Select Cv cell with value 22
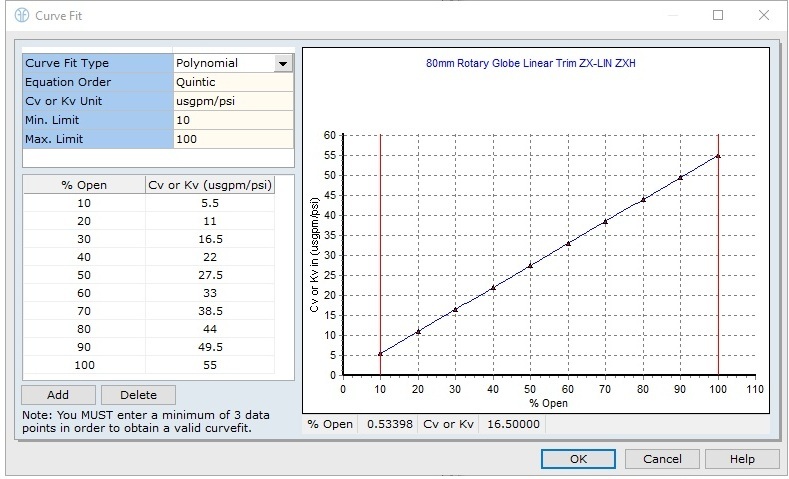This screenshot has height=479, width=789. point(210,257)
